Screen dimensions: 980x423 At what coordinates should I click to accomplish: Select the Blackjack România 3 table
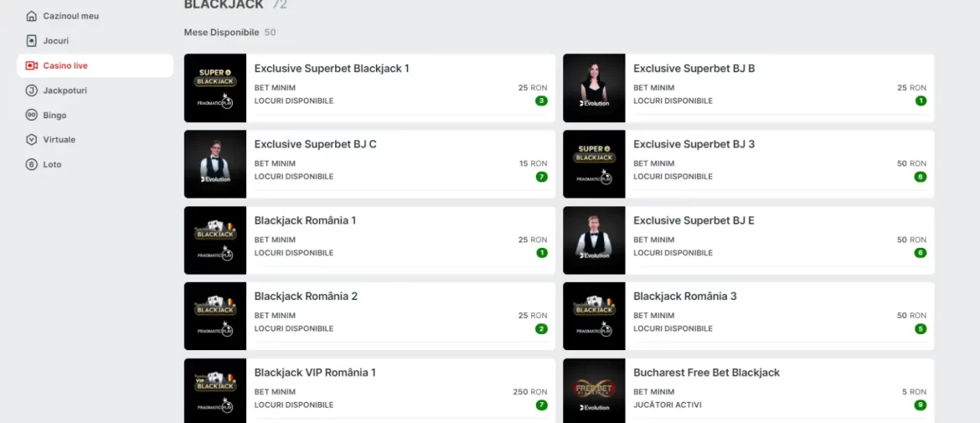[748, 316]
